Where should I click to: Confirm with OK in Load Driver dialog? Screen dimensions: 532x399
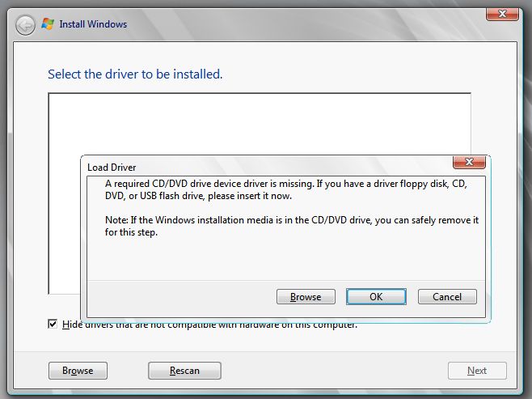[x=376, y=297]
